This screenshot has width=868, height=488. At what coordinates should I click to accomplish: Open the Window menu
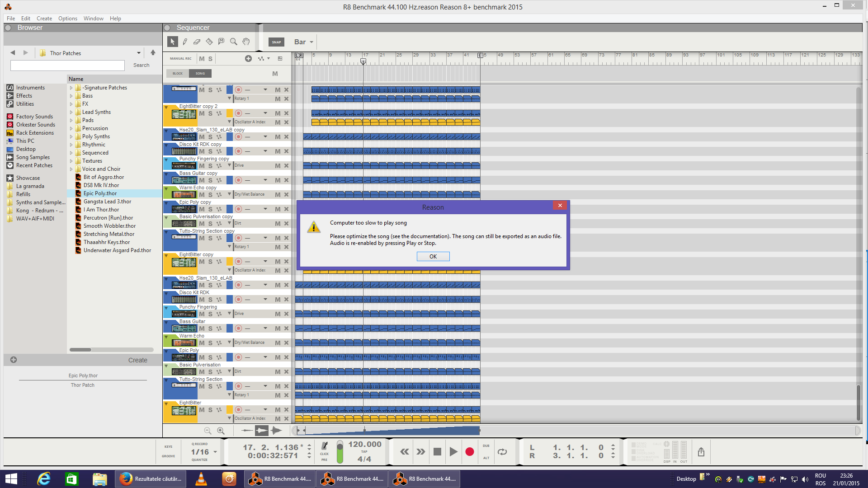coord(94,19)
